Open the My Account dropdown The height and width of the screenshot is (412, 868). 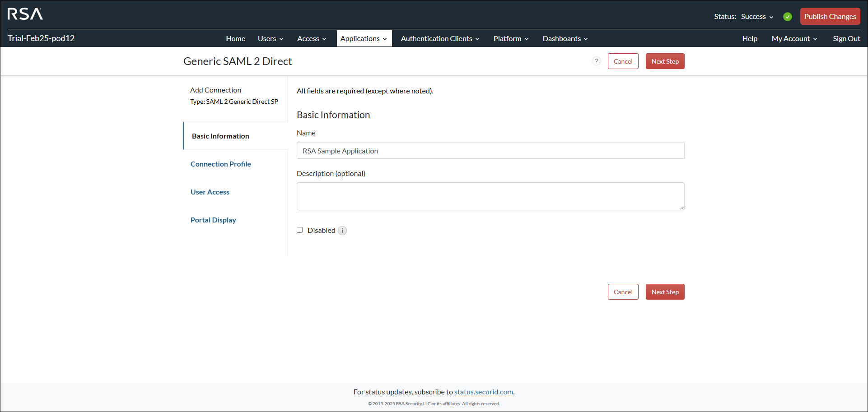793,38
